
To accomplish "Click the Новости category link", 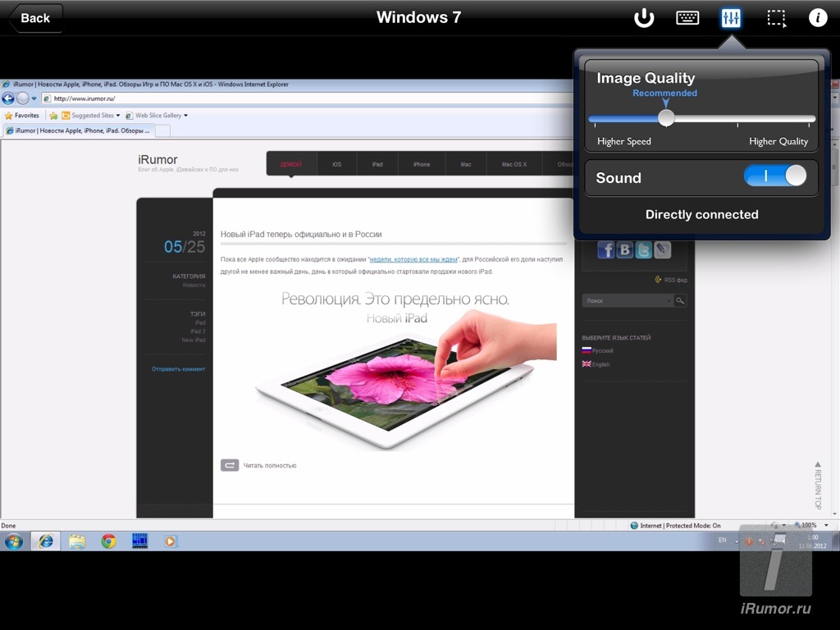I will pos(194,285).
